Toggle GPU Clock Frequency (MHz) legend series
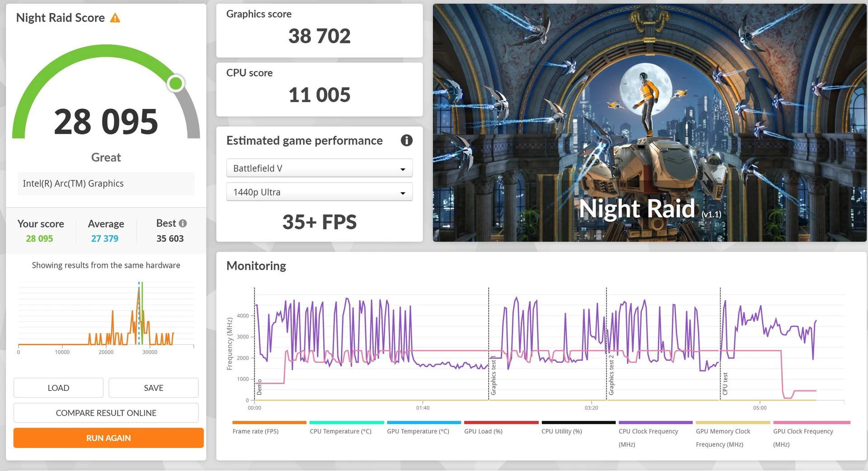This screenshot has height=471, width=868. click(811, 434)
